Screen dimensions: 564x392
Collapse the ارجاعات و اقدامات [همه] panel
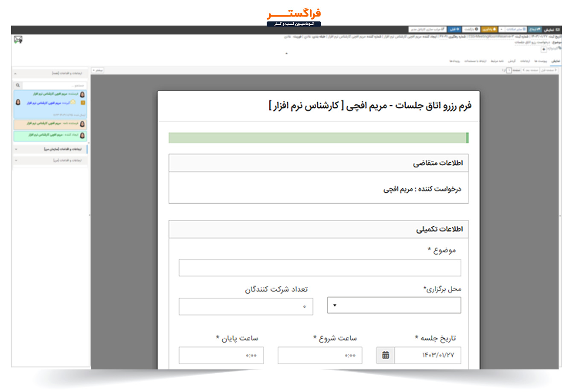tap(16, 74)
